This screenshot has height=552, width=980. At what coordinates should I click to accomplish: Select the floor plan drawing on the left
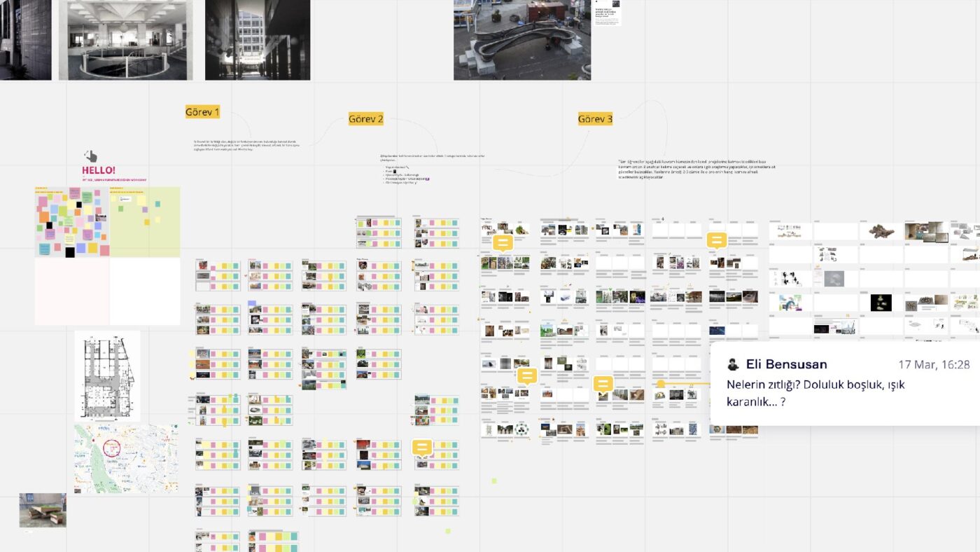coord(107,375)
